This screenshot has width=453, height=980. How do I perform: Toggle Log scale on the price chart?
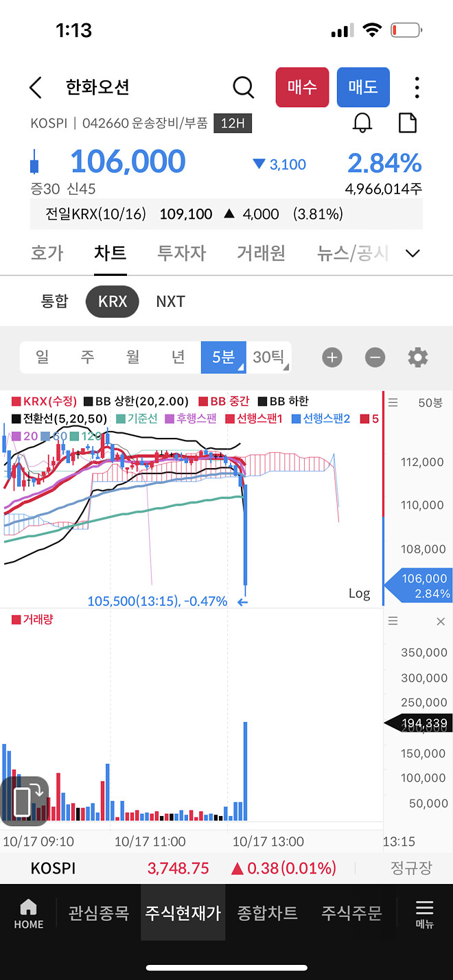click(x=359, y=593)
